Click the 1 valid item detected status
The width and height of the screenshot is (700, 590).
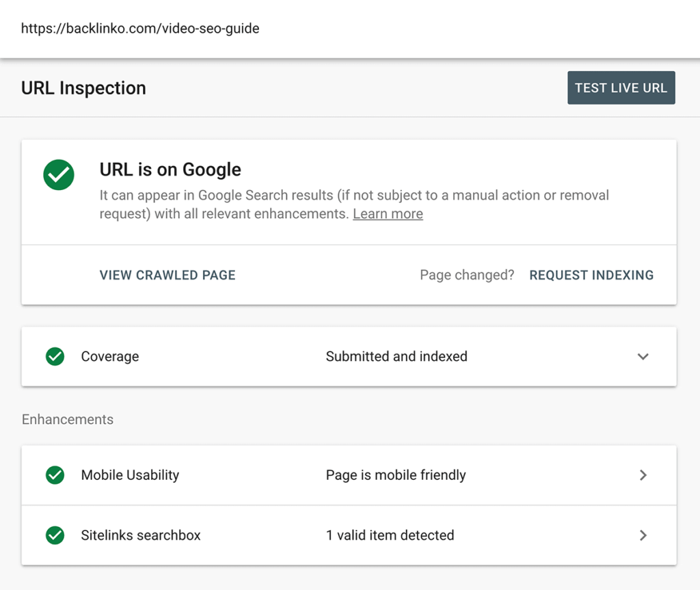click(x=390, y=535)
